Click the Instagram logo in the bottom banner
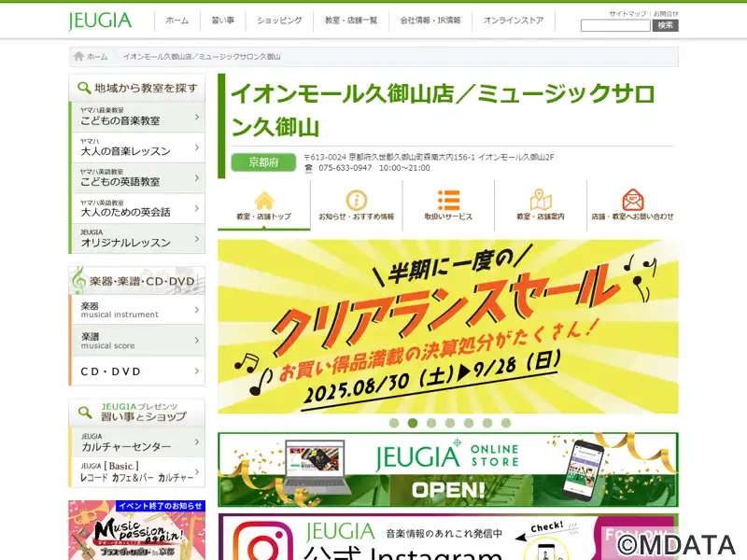 coord(263,542)
